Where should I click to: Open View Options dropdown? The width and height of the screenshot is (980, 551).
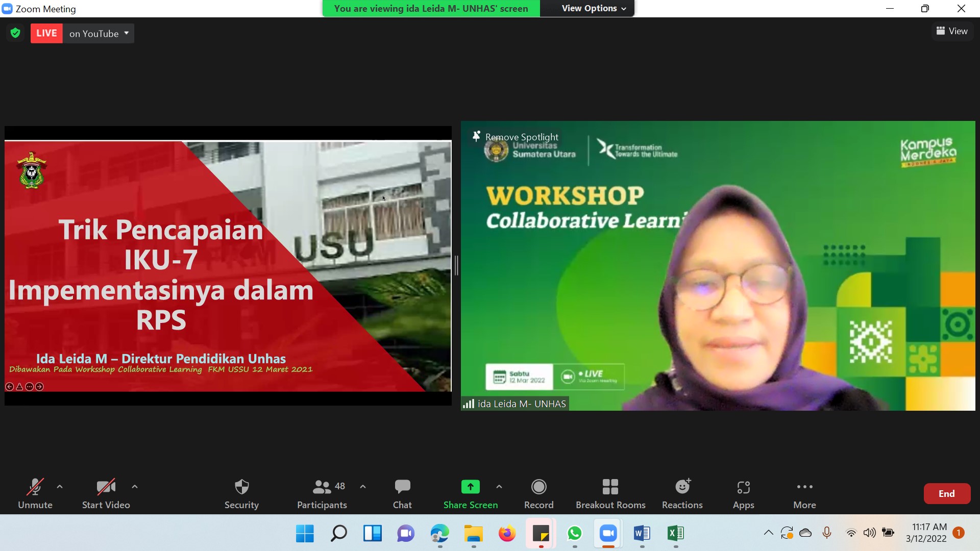(x=594, y=8)
